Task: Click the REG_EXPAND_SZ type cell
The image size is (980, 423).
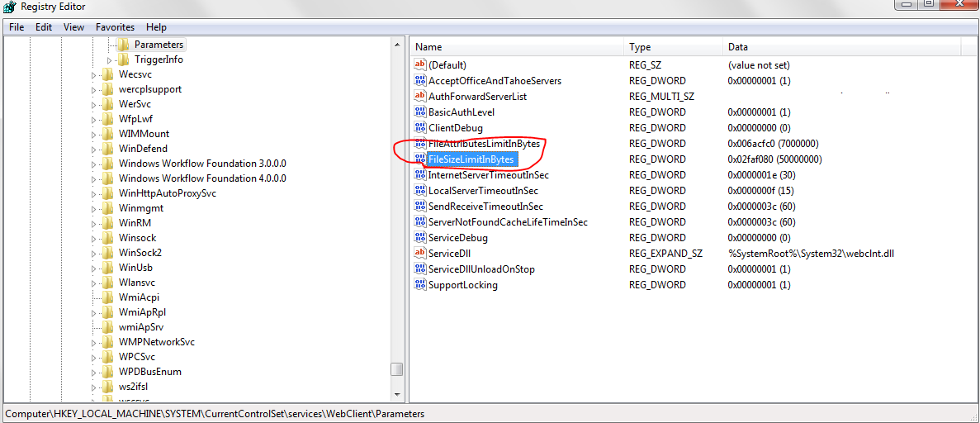Action: (x=665, y=254)
